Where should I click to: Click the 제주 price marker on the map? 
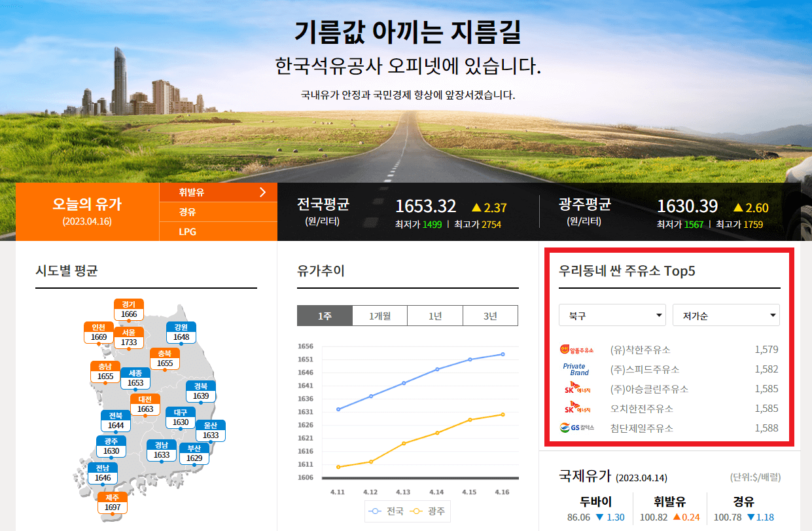111,502
